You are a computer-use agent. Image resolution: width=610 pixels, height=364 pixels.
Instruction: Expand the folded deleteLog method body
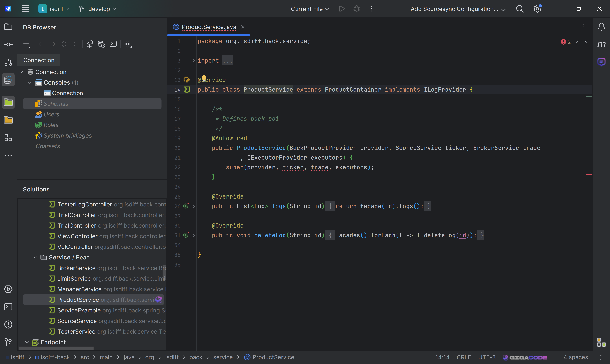tap(194, 235)
